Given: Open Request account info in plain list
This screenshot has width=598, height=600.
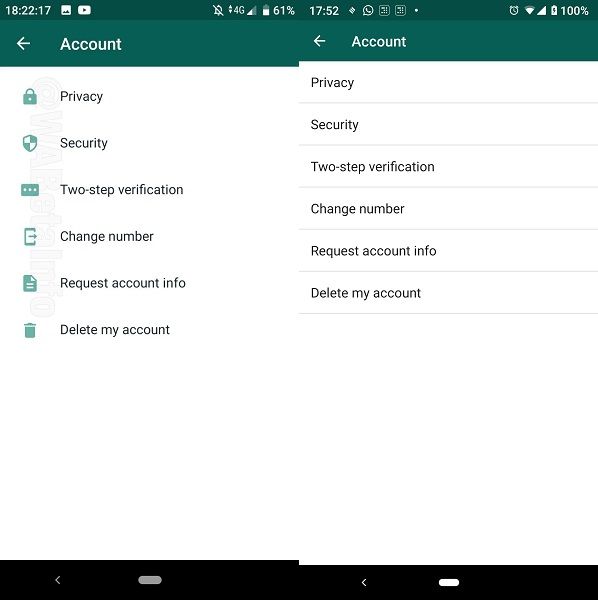Looking at the screenshot, I should pos(448,251).
